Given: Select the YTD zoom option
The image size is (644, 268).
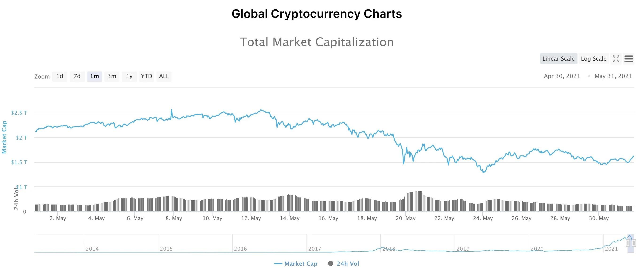Looking at the screenshot, I should [x=146, y=76].
